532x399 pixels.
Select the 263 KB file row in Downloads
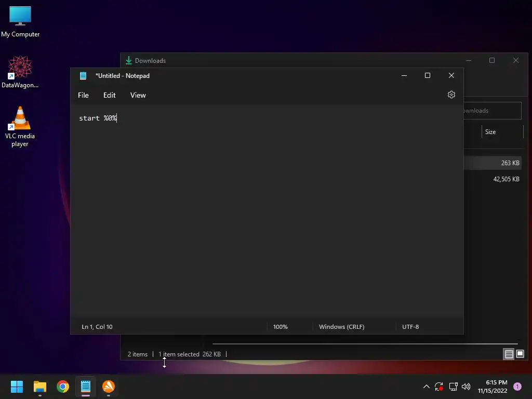pos(493,163)
